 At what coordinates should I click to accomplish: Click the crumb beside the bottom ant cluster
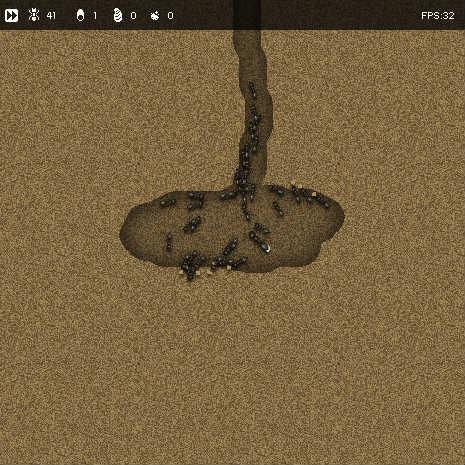pyautogui.click(x=198, y=273)
